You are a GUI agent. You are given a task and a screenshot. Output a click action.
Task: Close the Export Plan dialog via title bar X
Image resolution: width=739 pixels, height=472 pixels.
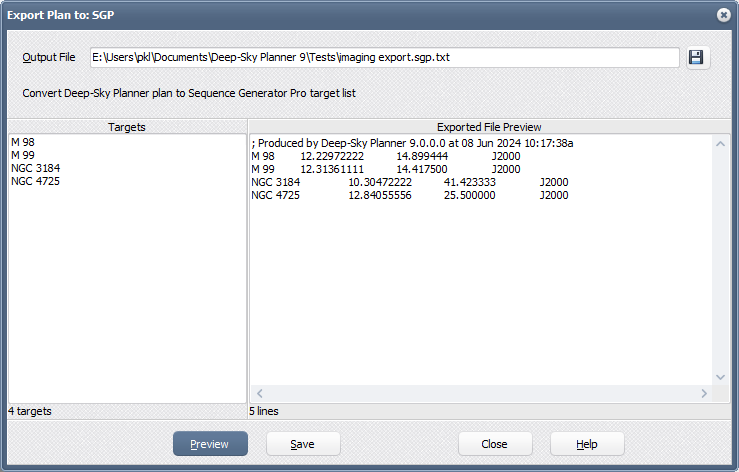[724, 15]
